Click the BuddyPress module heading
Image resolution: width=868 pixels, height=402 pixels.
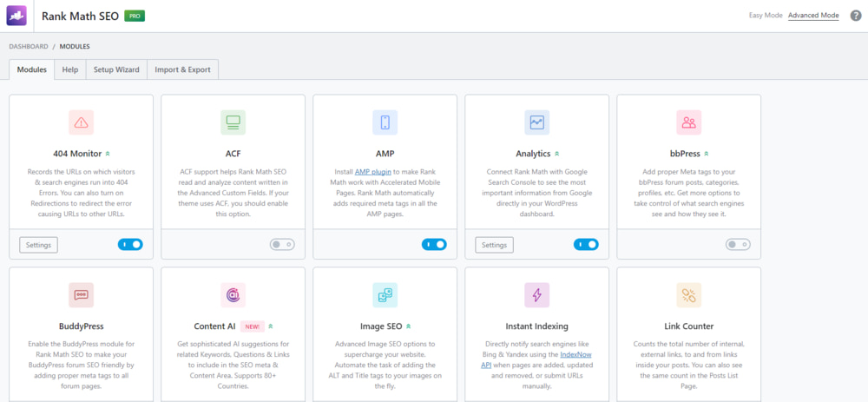tap(82, 326)
